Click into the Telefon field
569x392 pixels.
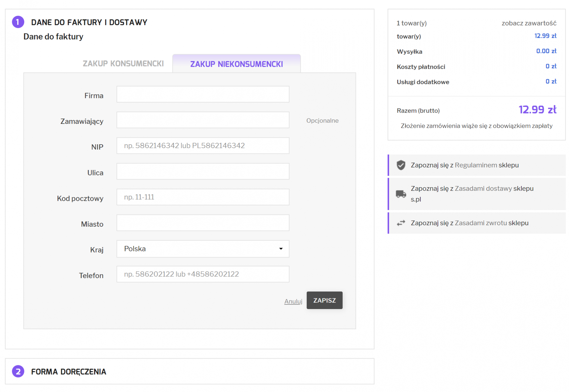click(203, 274)
